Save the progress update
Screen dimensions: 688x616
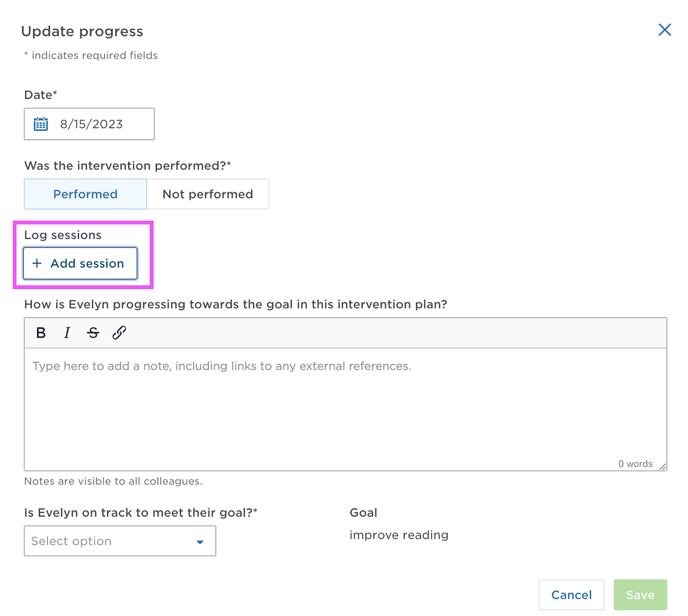(x=640, y=595)
